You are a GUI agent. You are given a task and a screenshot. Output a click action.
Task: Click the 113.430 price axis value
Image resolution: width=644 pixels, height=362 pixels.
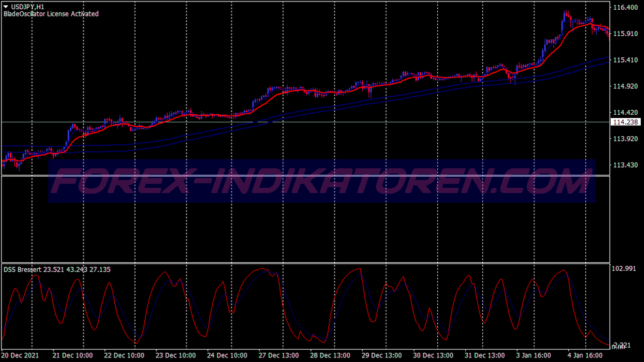[625, 165]
